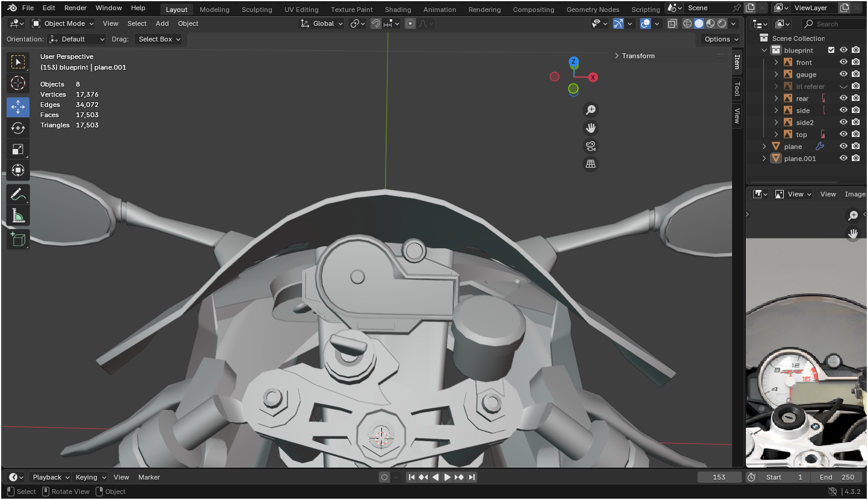868x500 pixels.
Task: Open the viewport Add menu
Action: click(162, 23)
